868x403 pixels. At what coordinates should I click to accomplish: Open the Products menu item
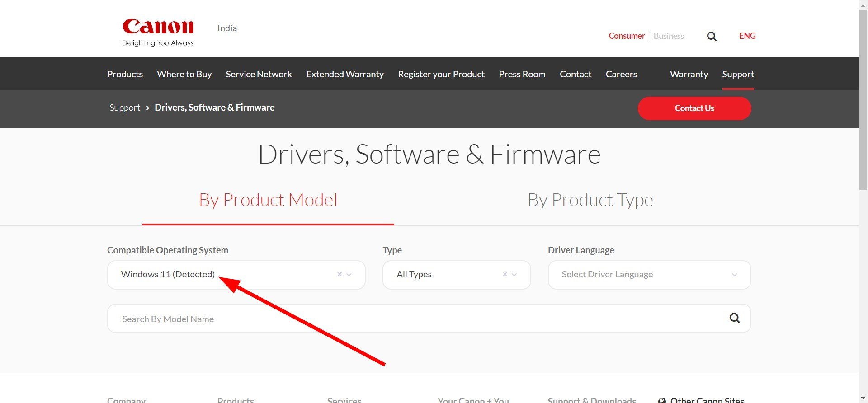click(125, 74)
